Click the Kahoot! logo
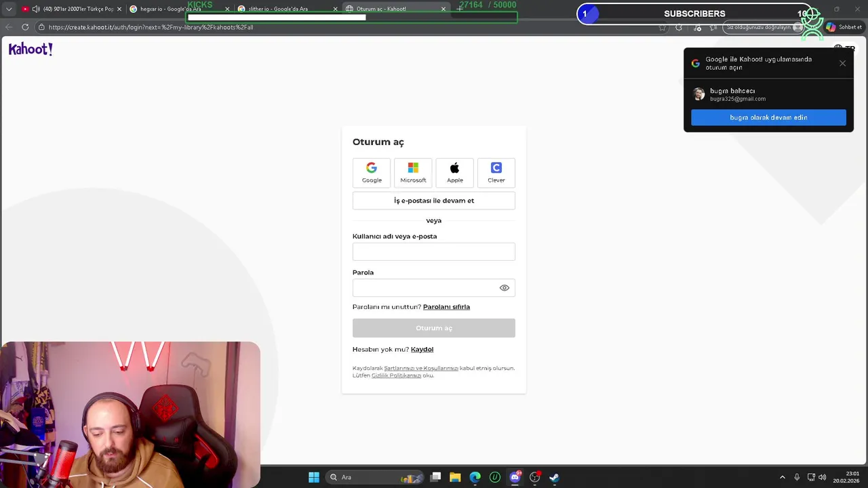The width and height of the screenshot is (868, 488). (x=31, y=49)
